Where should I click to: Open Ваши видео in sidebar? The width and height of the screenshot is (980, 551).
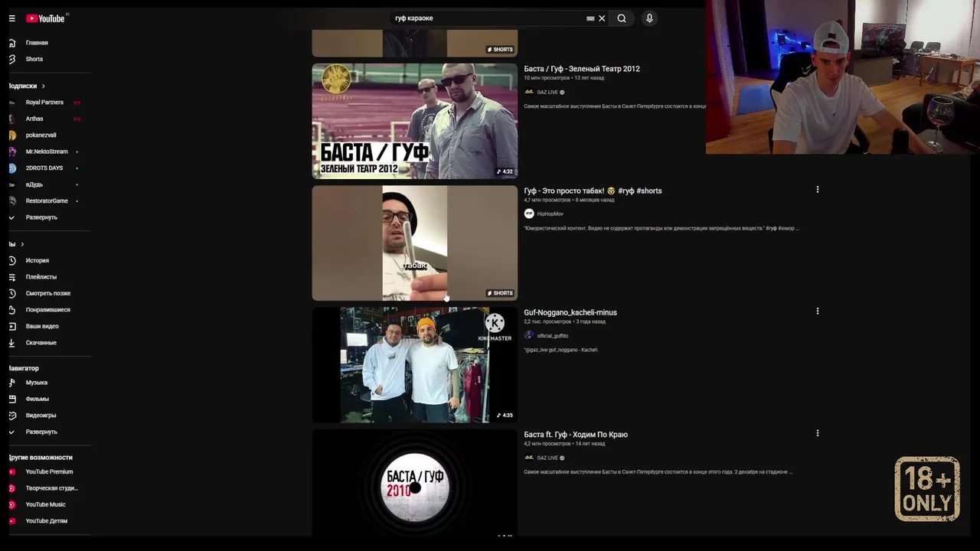coord(42,326)
